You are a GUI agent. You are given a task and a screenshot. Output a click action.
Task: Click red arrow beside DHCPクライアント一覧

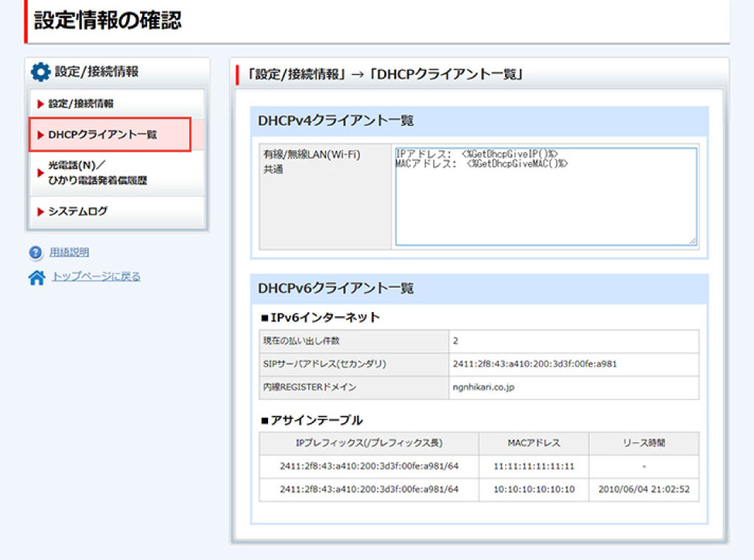click(x=40, y=135)
